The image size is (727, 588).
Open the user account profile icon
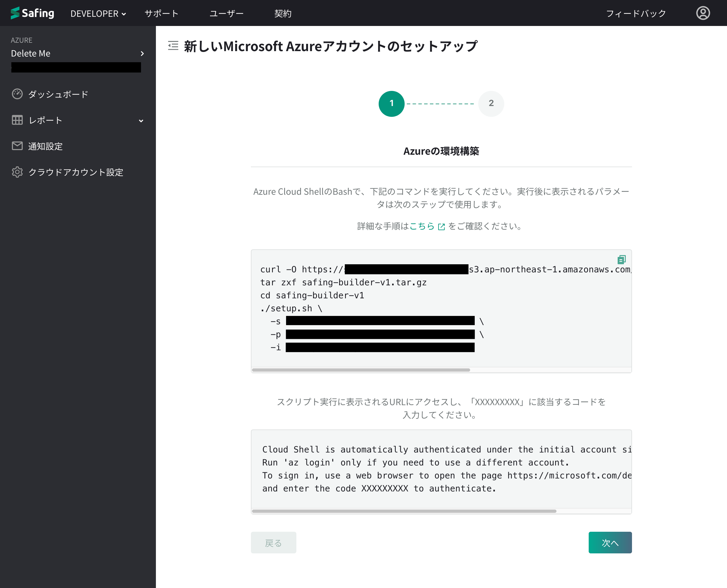tap(703, 13)
